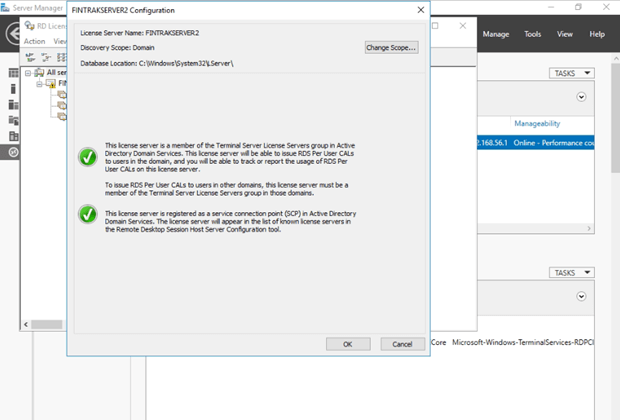Open the Tools menu in Server Manager
The image size is (620, 420).
[532, 34]
